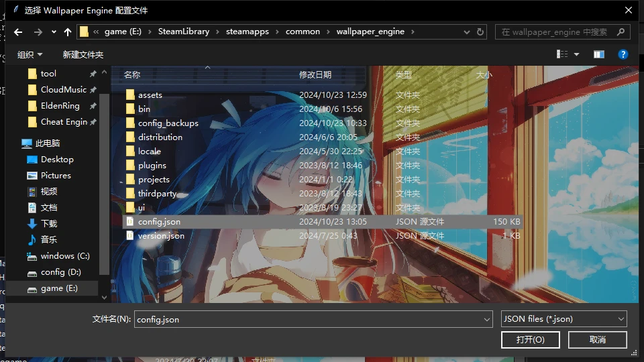Click the search magnifier icon
The width and height of the screenshot is (644, 362).
(621, 32)
